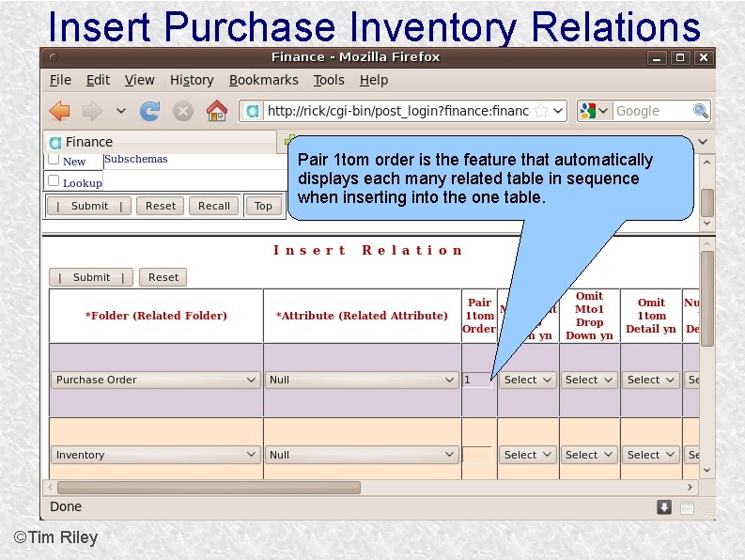Image resolution: width=745 pixels, height=560 pixels.
Task: Select the Finance browser tab
Action: pyautogui.click(x=160, y=142)
